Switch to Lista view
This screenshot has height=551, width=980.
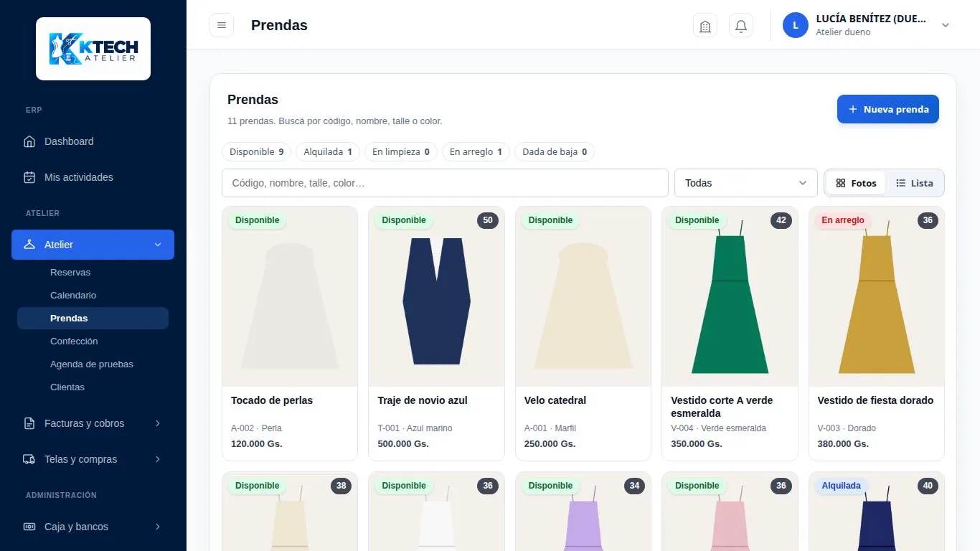(915, 183)
